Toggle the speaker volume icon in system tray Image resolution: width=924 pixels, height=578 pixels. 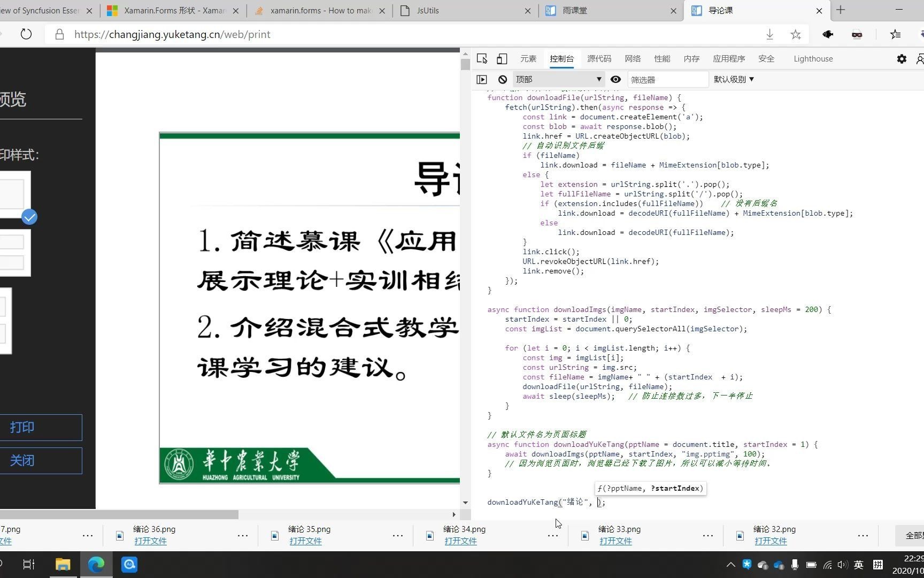click(843, 565)
